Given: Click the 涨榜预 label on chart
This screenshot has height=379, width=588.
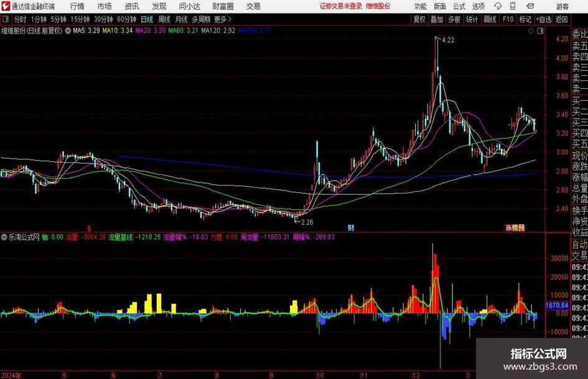Looking at the screenshot, I should point(515,227).
